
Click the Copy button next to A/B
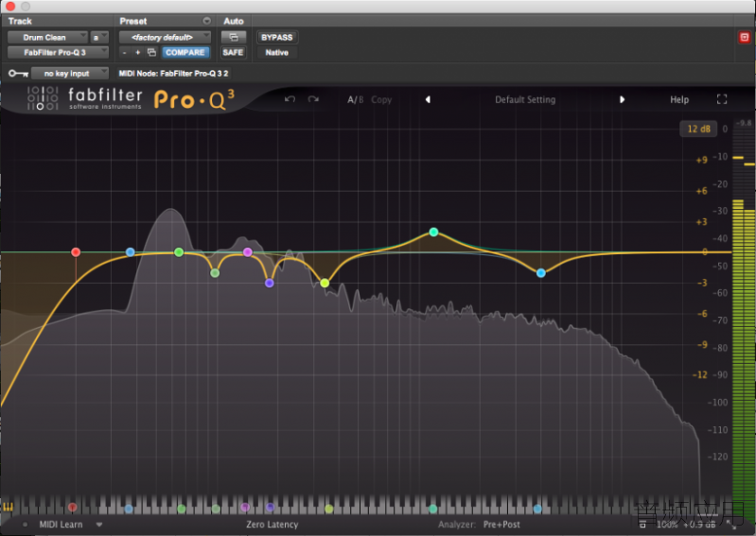click(x=381, y=99)
